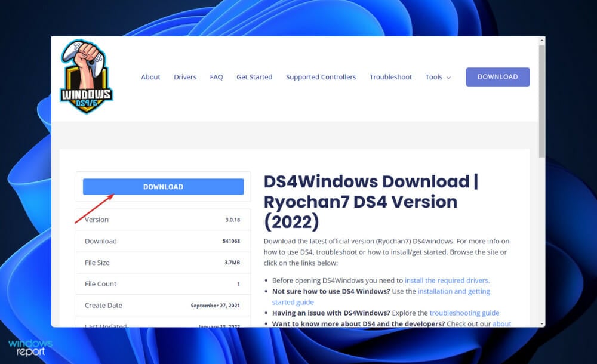Click the Tools chevron arrow
This screenshot has height=364, width=597.
(x=448, y=78)
